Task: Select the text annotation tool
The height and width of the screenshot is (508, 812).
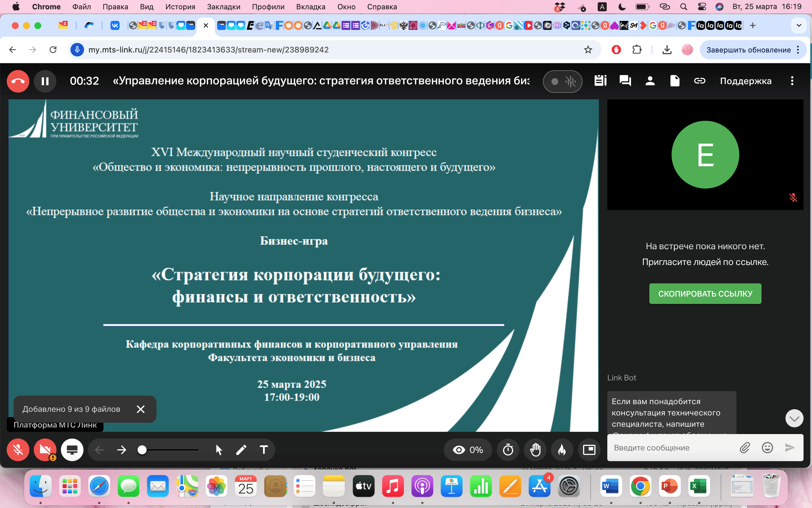Action: pos(264,450)
